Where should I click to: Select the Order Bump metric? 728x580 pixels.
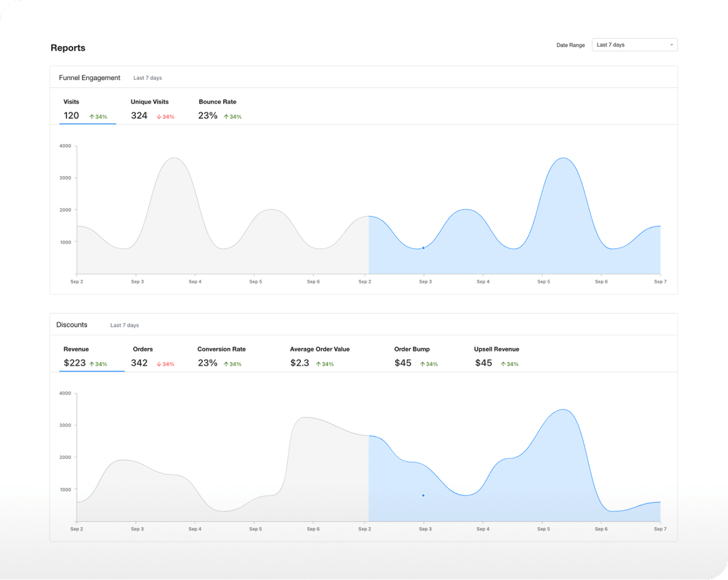coord(416,357)
